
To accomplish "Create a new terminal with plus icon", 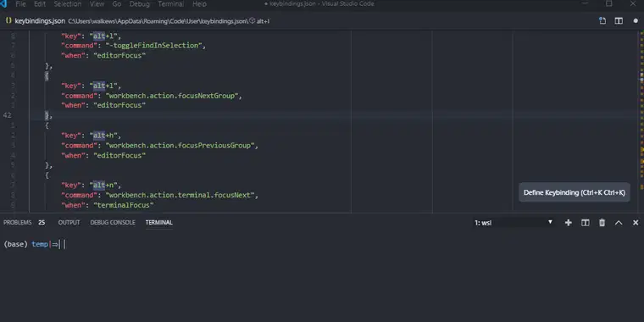I will pyautogui.click(x=569, y=223).
